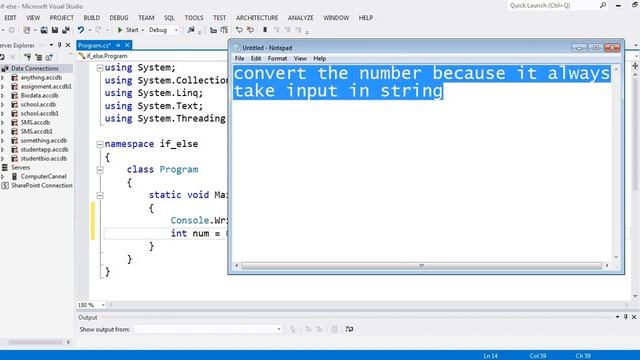The height and width of the screenshot is (360, 640).
Task: Click the New Project toolbar icon
Action: (x=27, y=30)
